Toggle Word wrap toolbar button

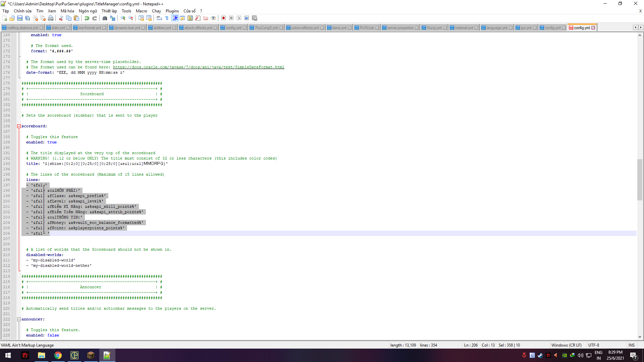(159, 18)
